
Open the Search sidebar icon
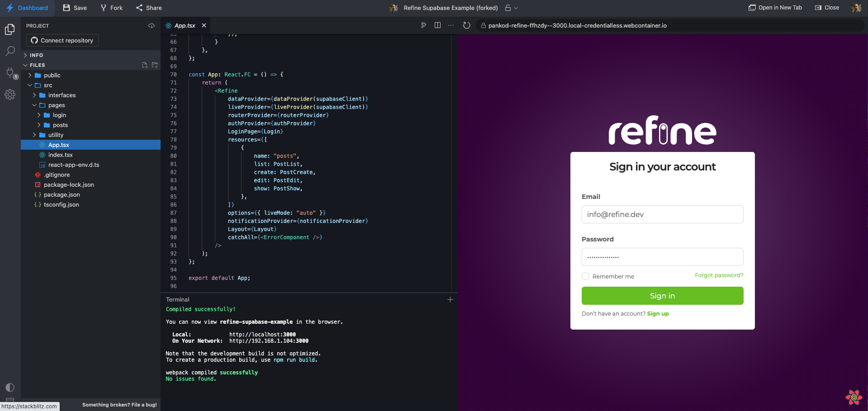(10, 51)
